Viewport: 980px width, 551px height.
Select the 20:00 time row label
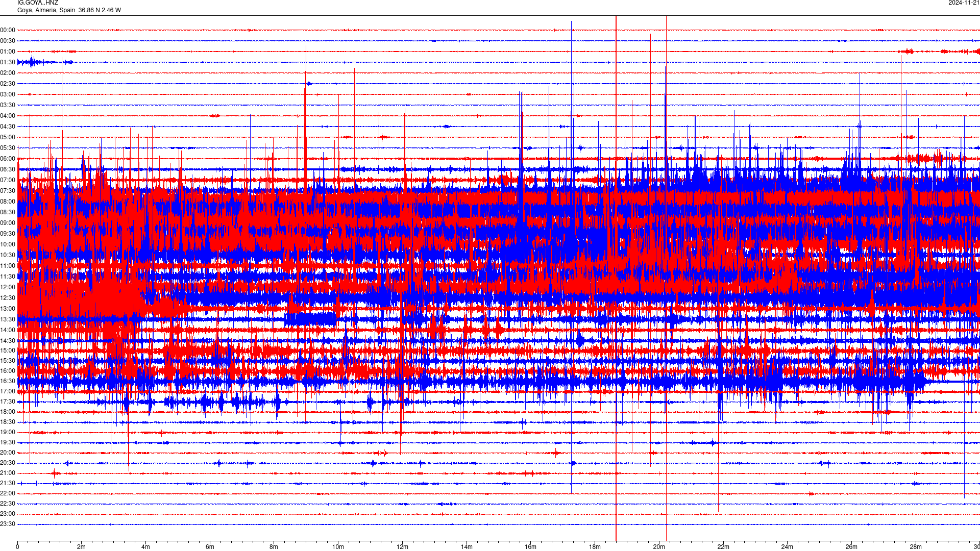point(8,453)
